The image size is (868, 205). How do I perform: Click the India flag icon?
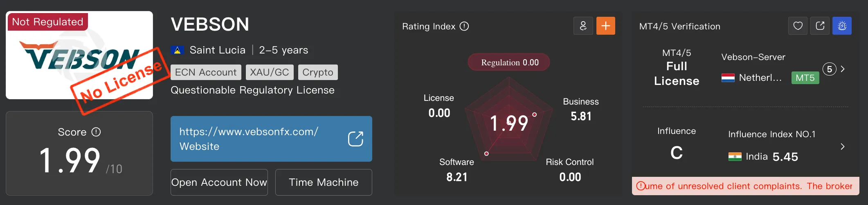(x=735, y=156)
